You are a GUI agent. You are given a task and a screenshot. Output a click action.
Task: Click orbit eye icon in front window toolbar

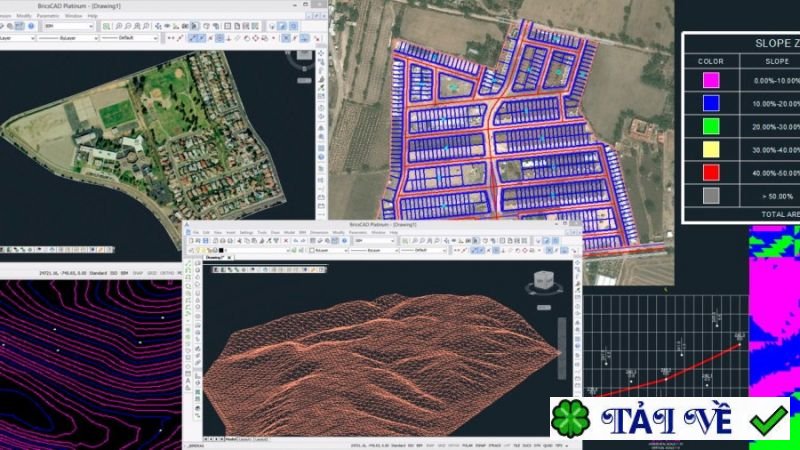click(454, 241)
